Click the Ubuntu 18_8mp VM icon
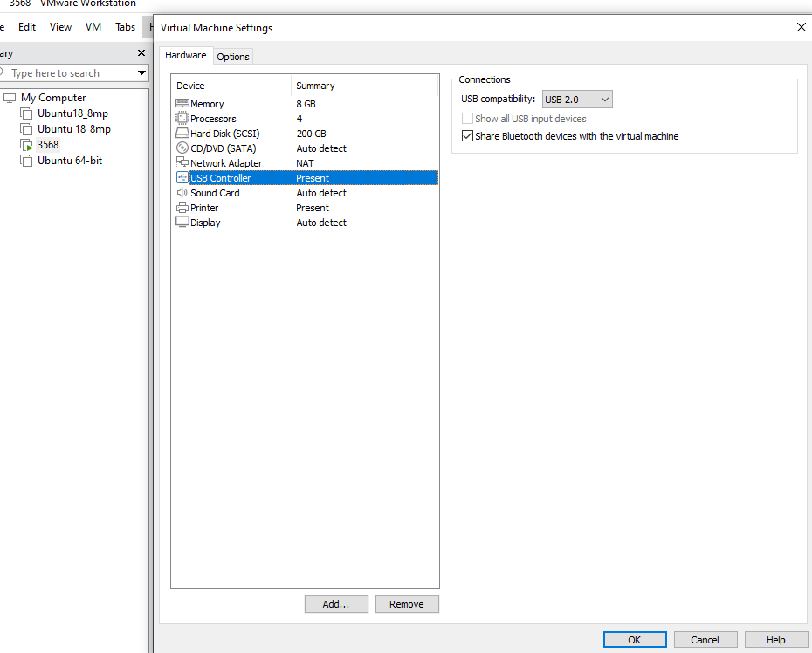Viewport: 812px width, 653px height. [x=26, y=129]
